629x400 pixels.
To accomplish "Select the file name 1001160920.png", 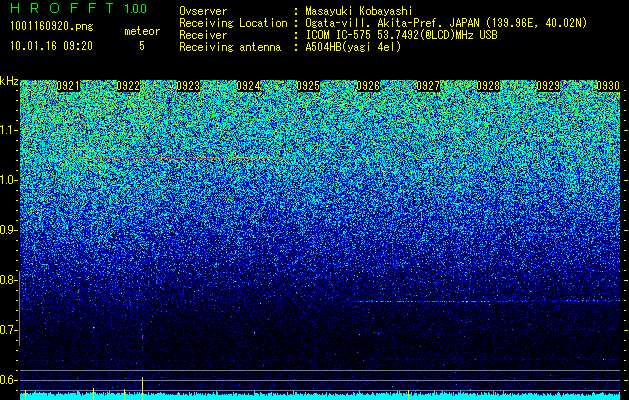I will tap(52, 26).
